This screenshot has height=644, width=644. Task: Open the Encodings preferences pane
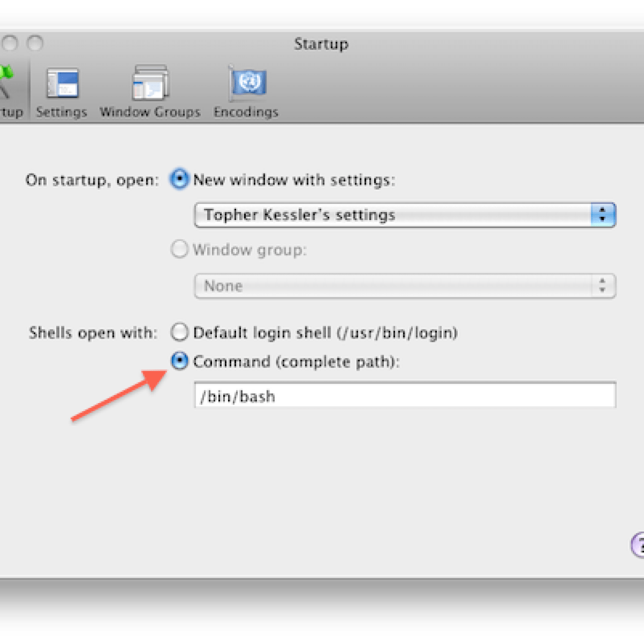pos(246,92)
